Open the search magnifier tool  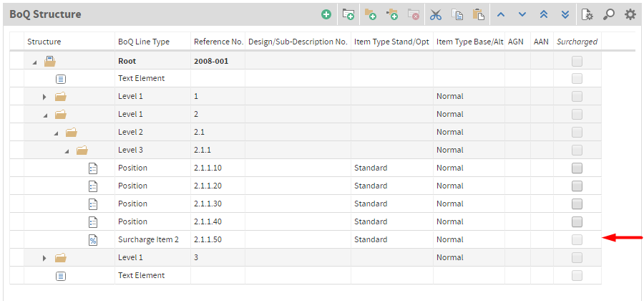[x=609, y=15]
